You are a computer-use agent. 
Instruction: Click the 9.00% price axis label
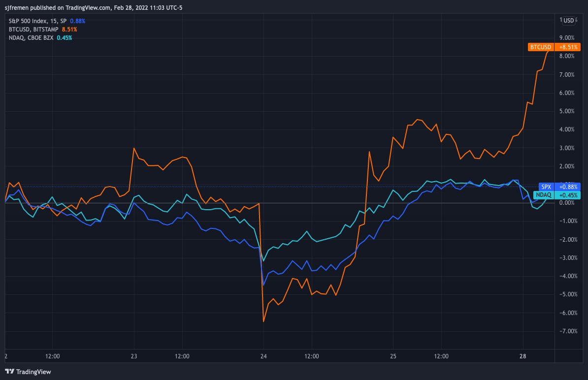(x=567, y=38)
